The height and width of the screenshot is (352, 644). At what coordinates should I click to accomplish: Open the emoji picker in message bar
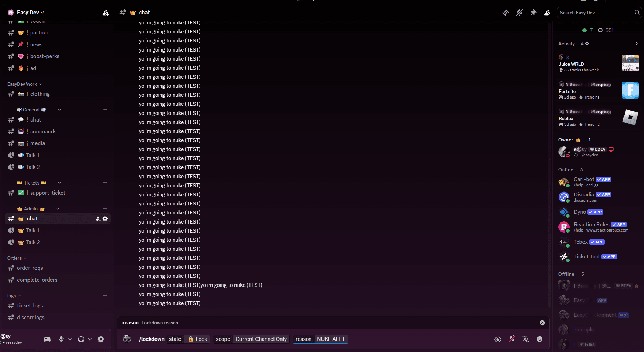(x=540, y=339)
